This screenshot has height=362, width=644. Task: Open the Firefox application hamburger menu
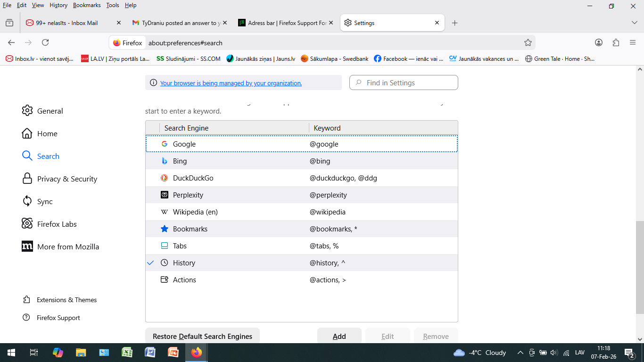[x=633, y=42]
